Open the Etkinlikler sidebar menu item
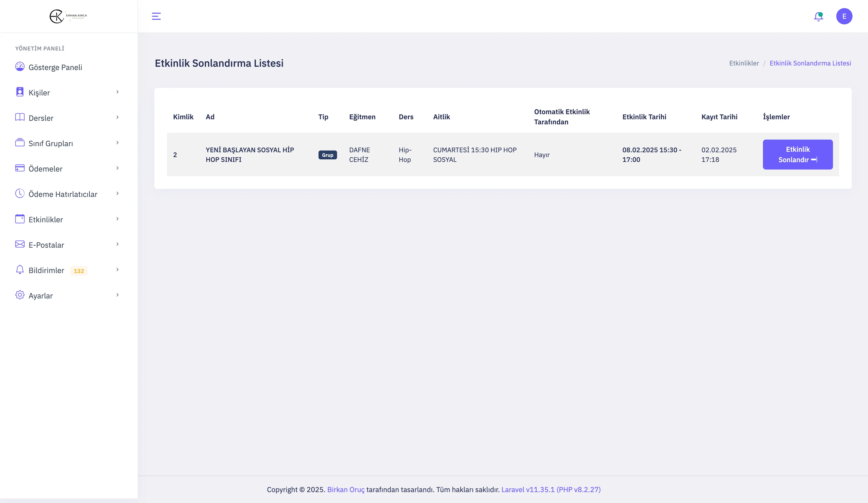The image size is (868, 503). 46,220
